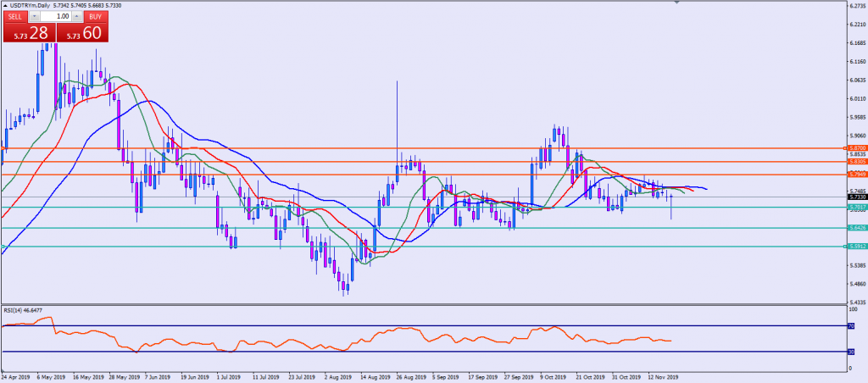Select the 5.8700 orange price level label
This screenshot has width=868, height=383.
(856, 147)
